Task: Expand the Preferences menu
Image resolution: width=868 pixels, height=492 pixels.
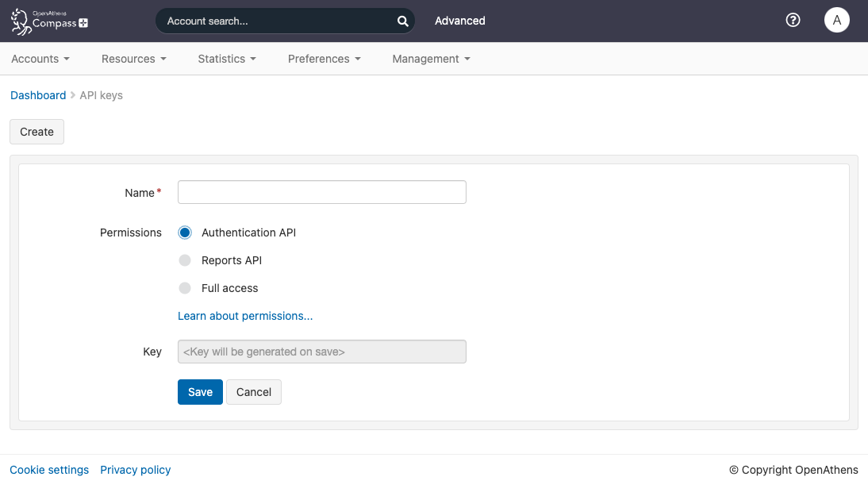Action: coord(324,59)
